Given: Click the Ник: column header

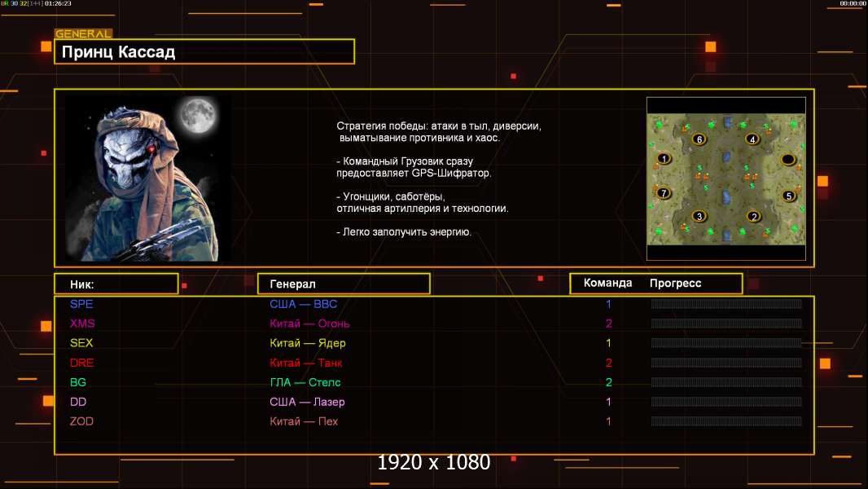Looking at the screenshot, I should (116, 284).
